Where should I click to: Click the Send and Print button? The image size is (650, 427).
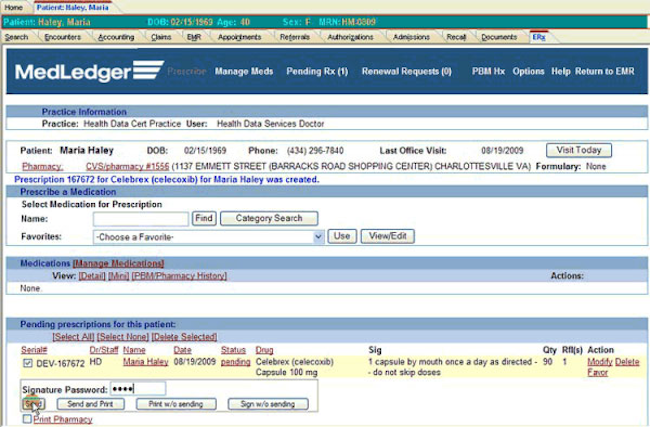tap(90, 404)
